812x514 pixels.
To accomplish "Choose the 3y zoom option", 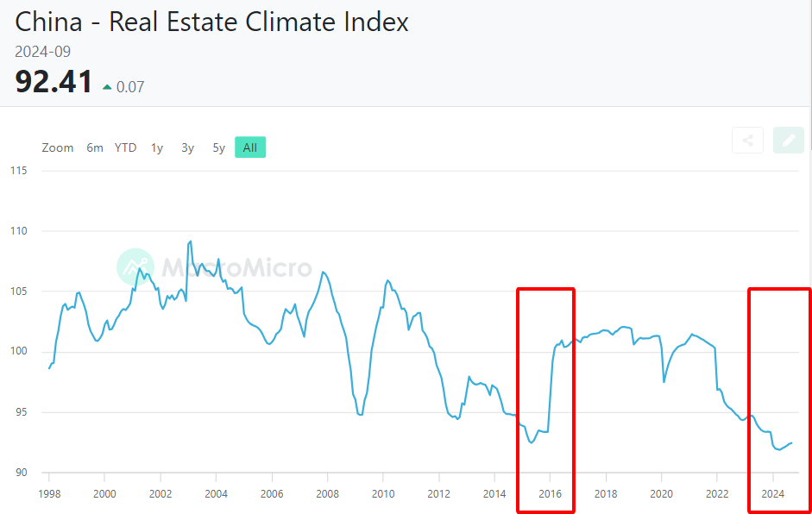I will click(x=187, y=147).
